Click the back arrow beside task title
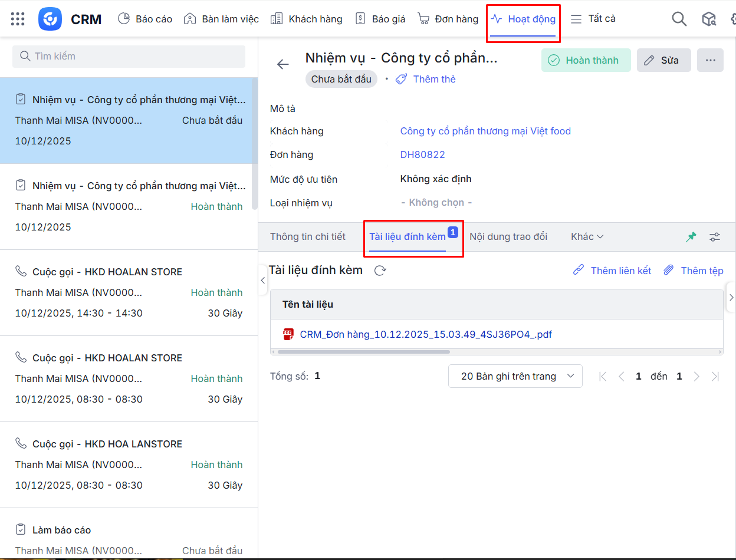The width and height of the screenshot is (736, 560). (x=283, y=64)
